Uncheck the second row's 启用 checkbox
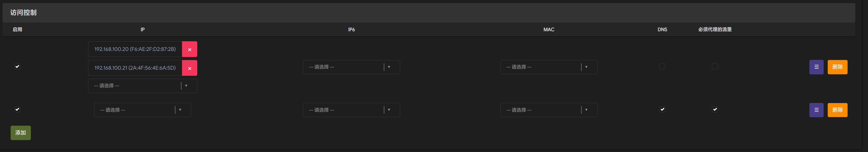This screenshot has height=152, width=868. click(17, 109)
